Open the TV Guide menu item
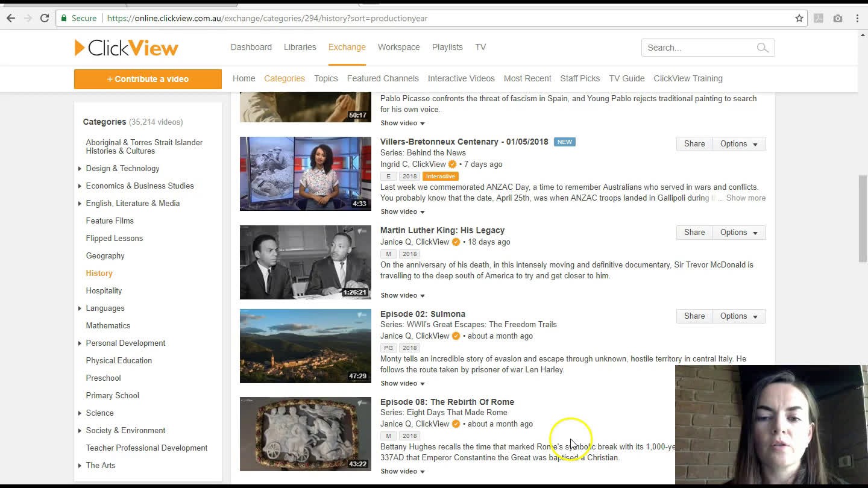 click(626, 78)
